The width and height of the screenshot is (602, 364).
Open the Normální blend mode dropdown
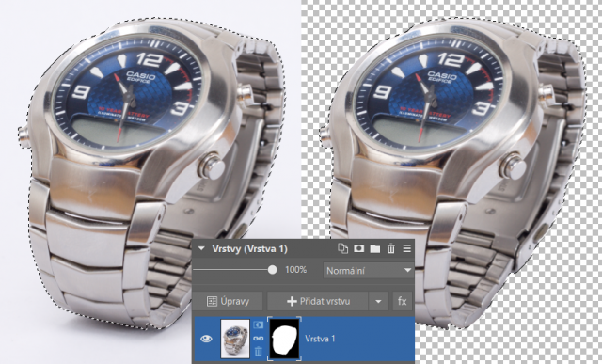tap(368, 271)
